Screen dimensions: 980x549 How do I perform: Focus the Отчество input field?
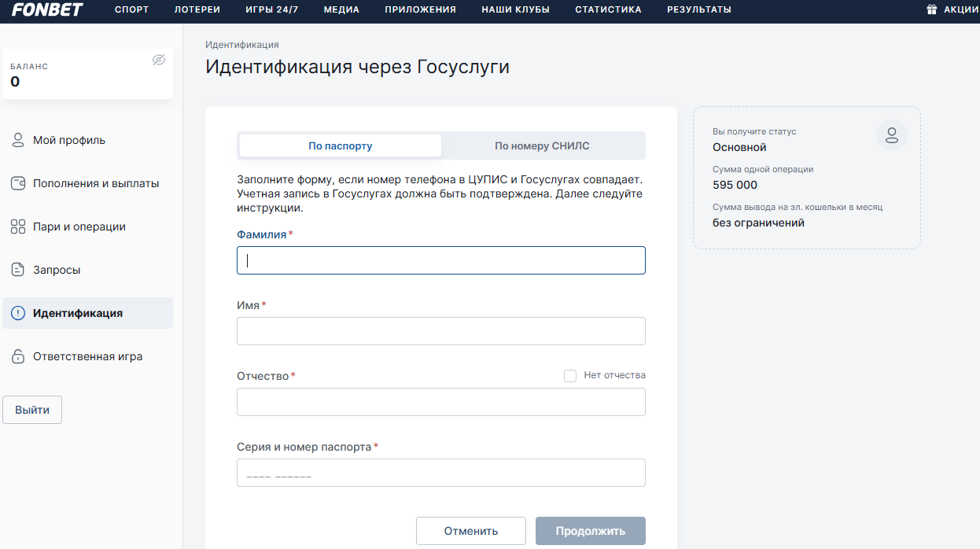441,402
